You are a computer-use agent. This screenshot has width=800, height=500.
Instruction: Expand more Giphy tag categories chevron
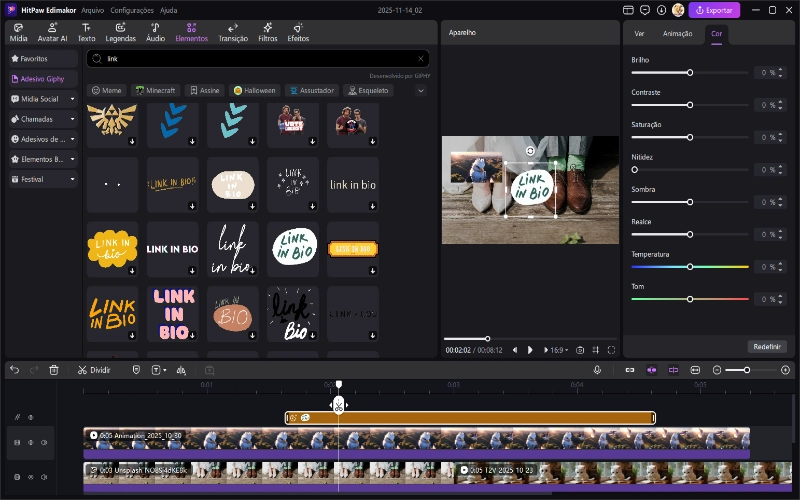(420, 90)
